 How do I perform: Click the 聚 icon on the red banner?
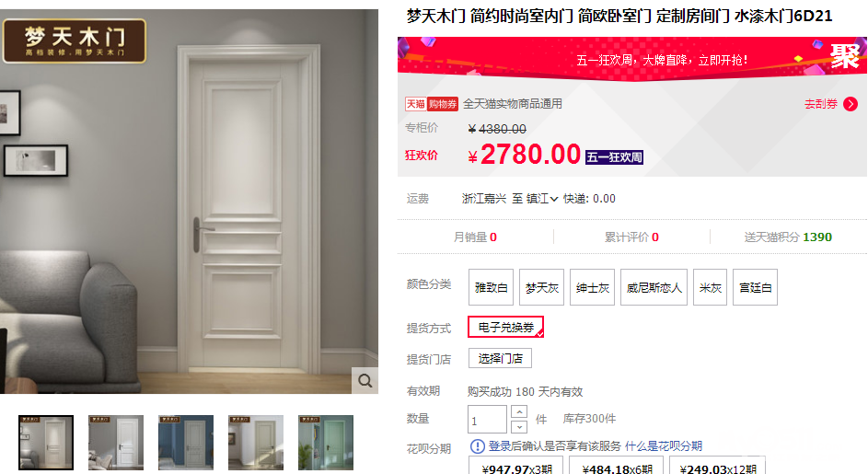845,57
